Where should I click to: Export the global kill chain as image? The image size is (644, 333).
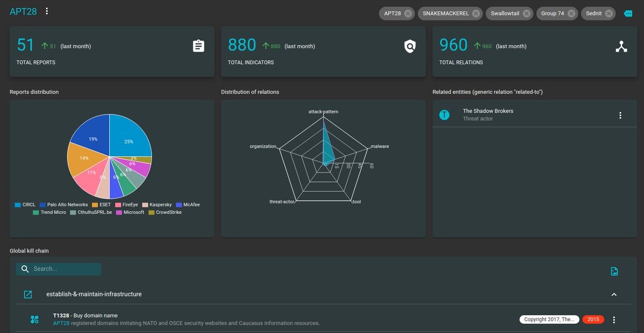[x=614, y=271]
